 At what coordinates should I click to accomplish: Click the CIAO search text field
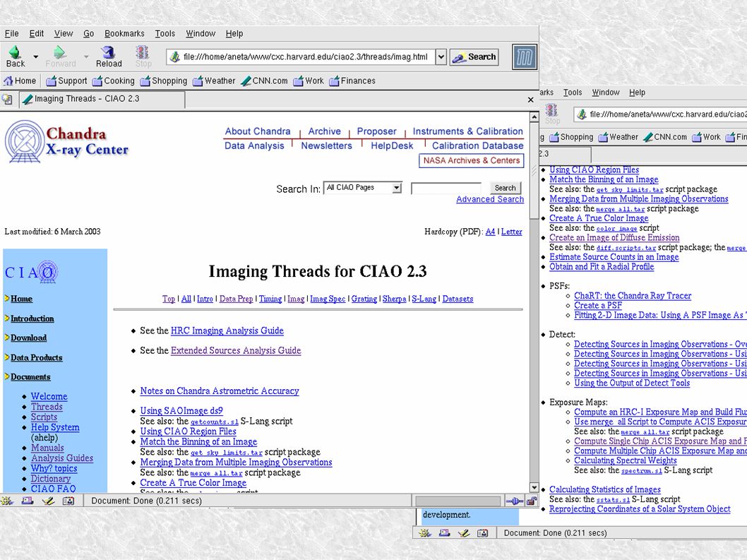pos(446,189)
